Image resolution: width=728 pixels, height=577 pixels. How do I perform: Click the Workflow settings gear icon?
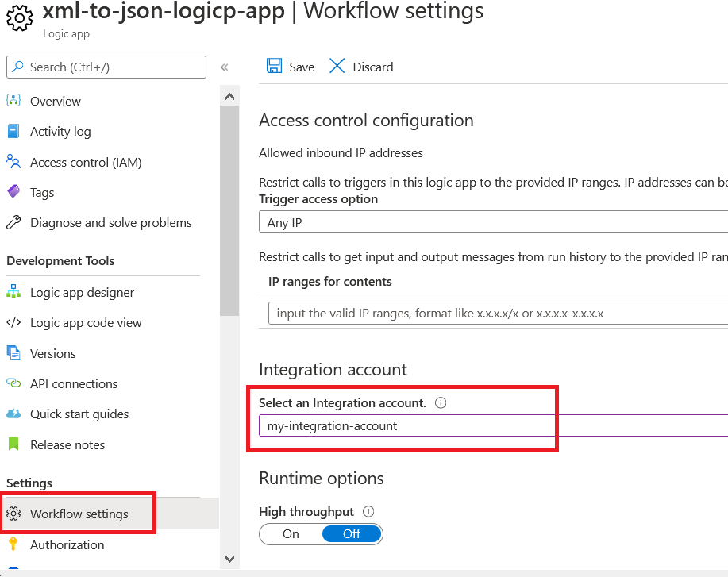tap(13, 514)
